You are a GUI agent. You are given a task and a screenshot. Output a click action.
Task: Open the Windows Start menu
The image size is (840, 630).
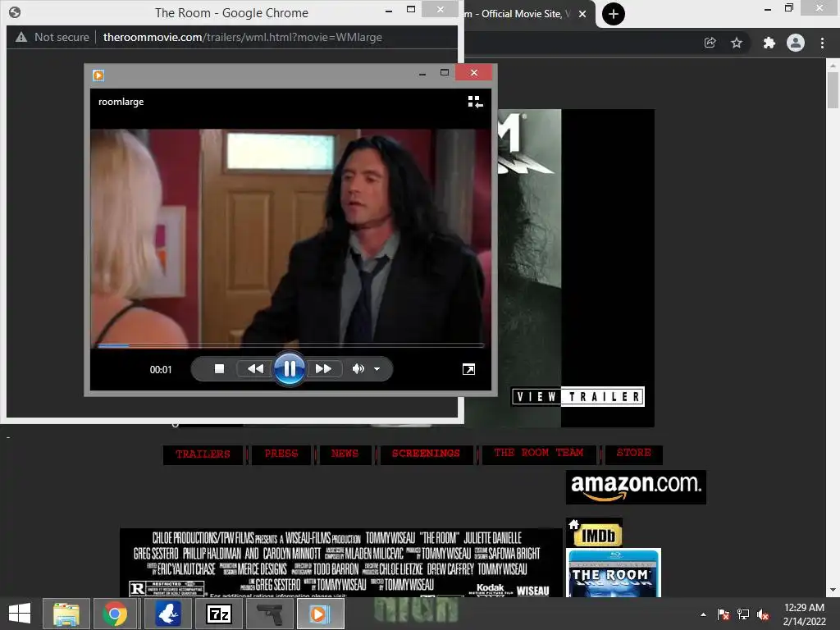20,614
